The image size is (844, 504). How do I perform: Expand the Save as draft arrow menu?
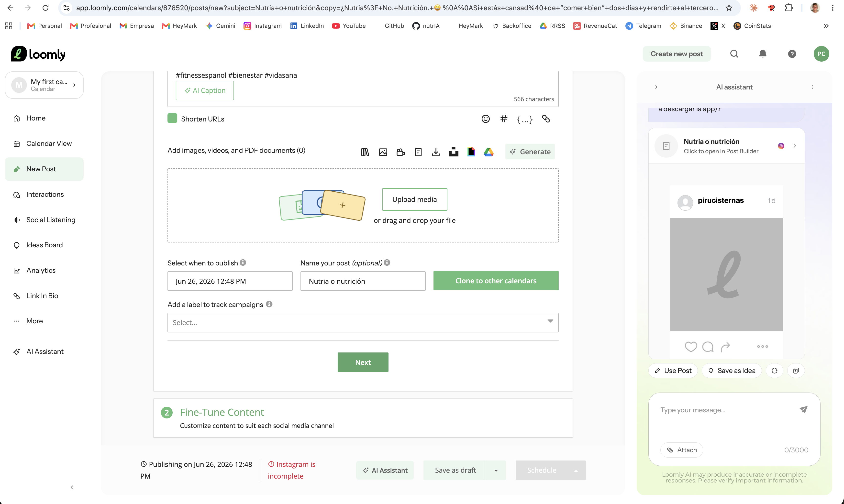[x=496, y=470]
